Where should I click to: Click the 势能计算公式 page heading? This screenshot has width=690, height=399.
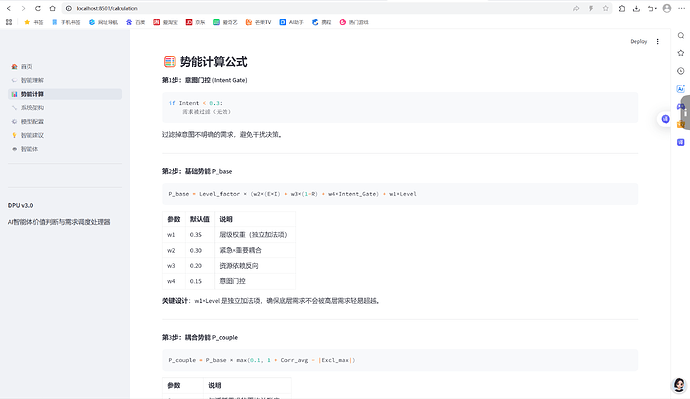213,62
